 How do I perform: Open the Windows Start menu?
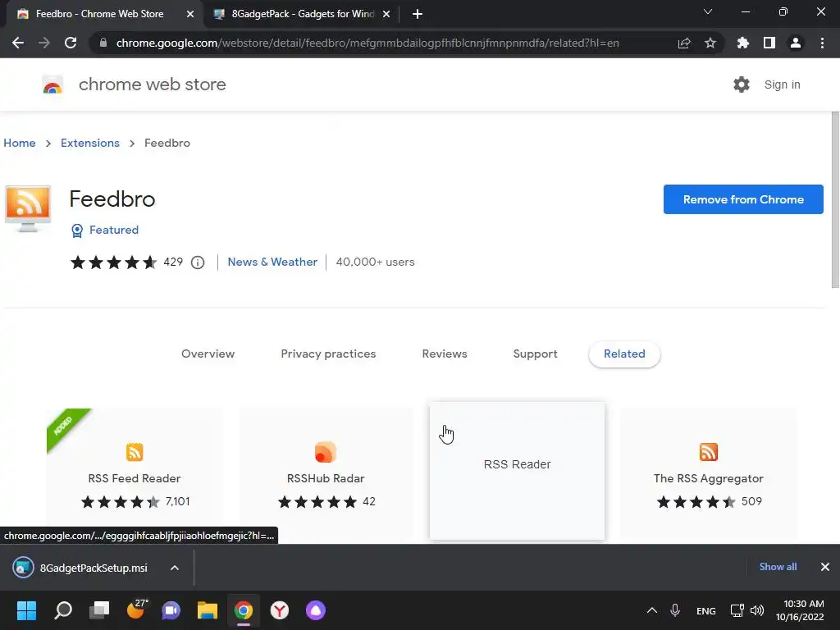(x=26, y=610)
